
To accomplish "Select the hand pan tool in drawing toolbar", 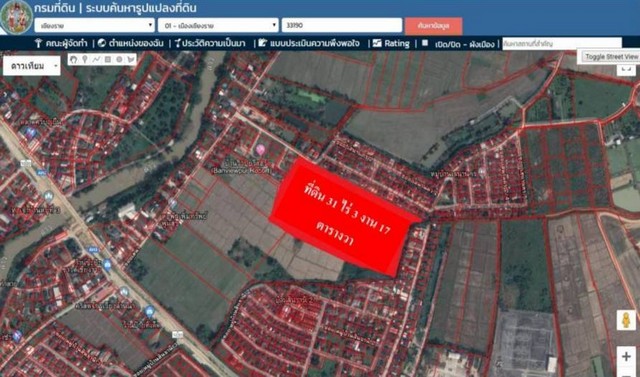I will (x=73, y=60).
